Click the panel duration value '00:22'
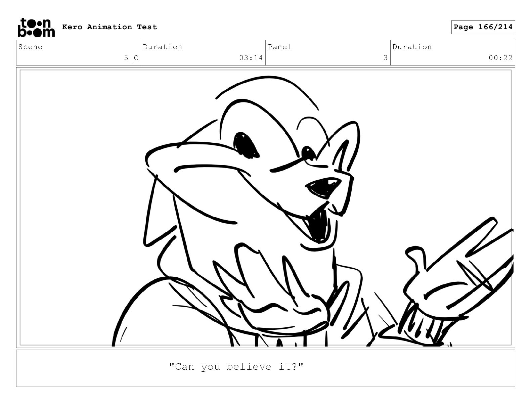This screenshot has width=532, height=411. pyautogui.click(x=500, y=58)
